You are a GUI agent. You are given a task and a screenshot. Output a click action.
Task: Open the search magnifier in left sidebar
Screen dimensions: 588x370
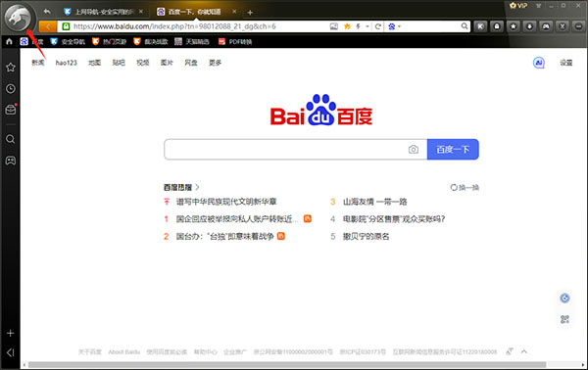(x=11, y=139)
